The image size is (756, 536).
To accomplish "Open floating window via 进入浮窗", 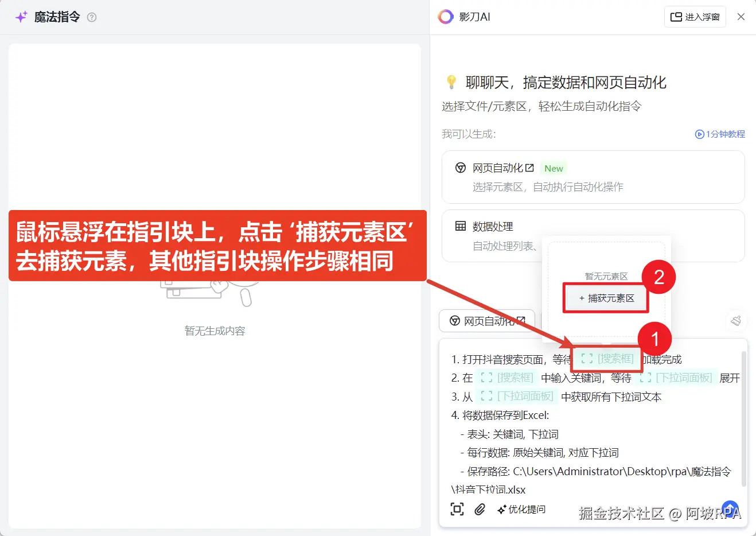I will (x=695, y=17).
